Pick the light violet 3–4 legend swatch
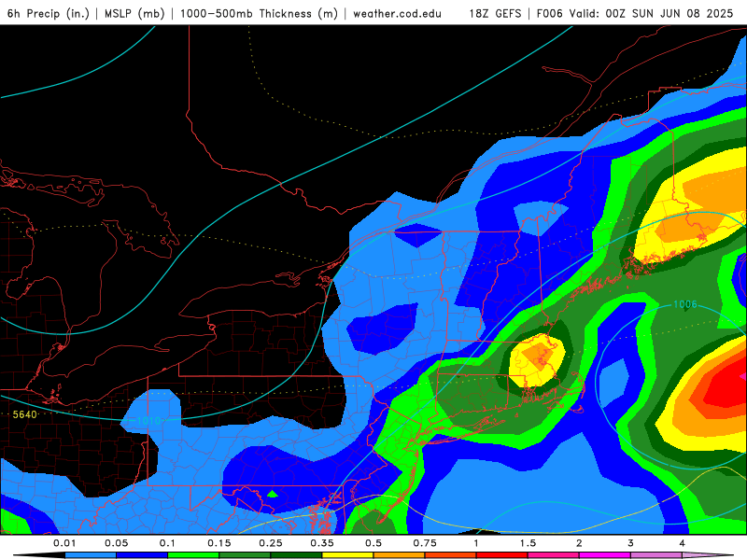 pos(656,555)
